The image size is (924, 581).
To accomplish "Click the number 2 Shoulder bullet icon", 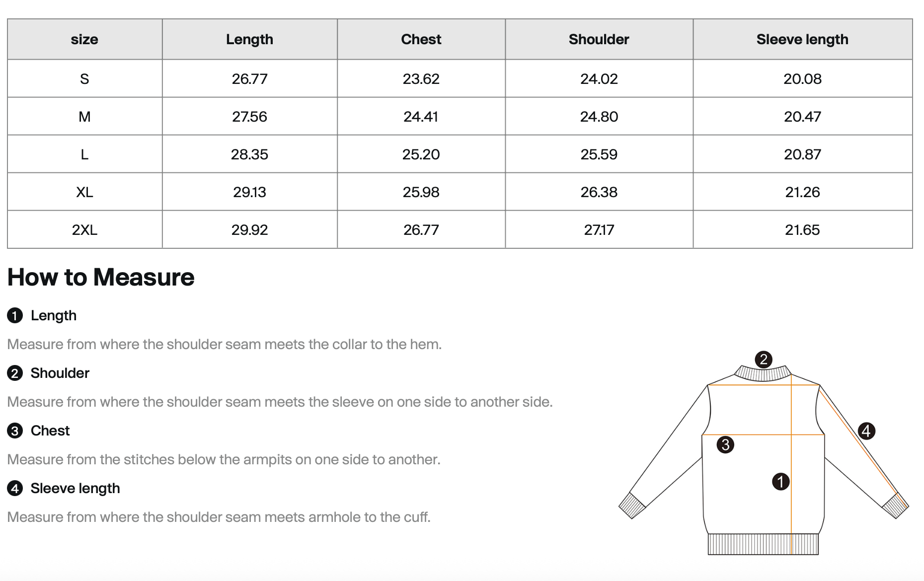I will tap(15, 373).
